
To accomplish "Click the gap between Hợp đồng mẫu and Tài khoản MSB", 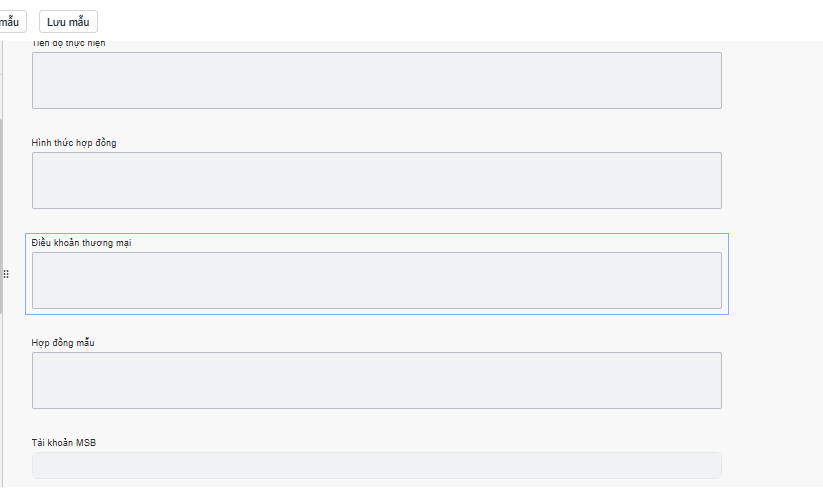I will 376,423.
